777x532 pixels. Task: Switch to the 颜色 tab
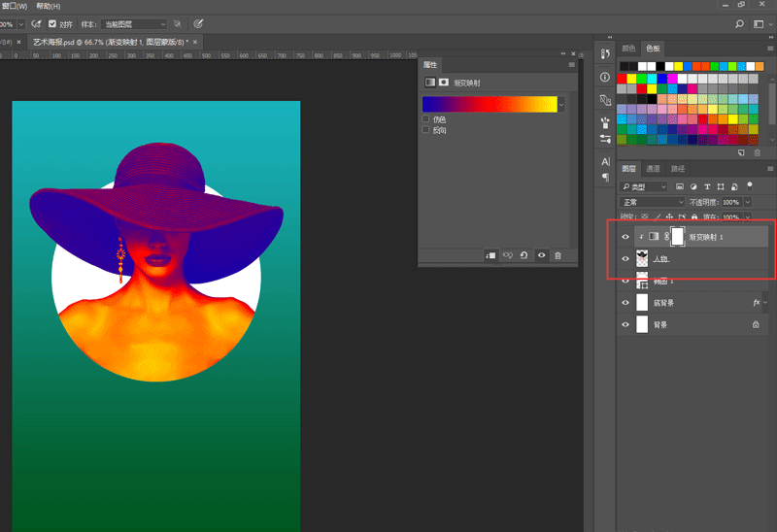(x=628, y=48)
